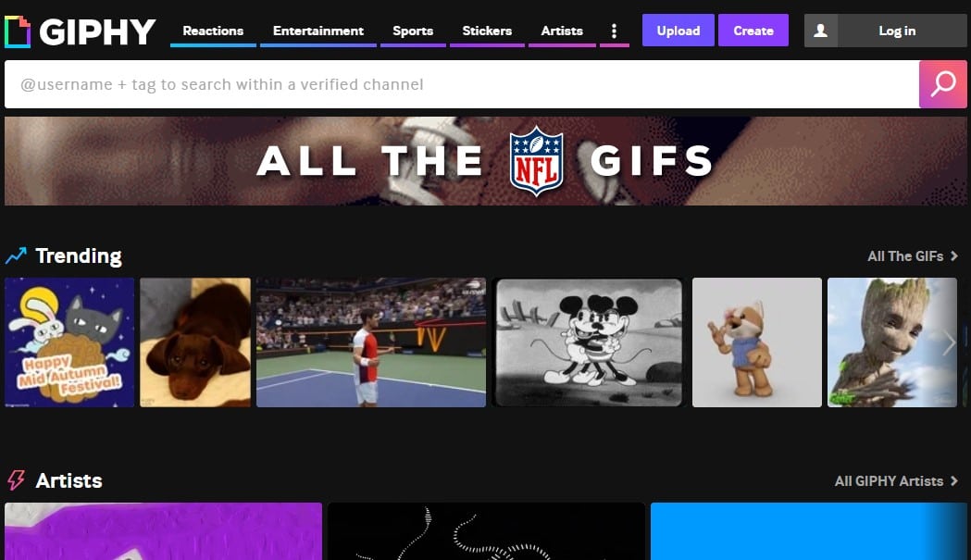Viewport: 971px width, 560px height.
Task: Show next trending GIFs with right arrow
Action: 949,342
